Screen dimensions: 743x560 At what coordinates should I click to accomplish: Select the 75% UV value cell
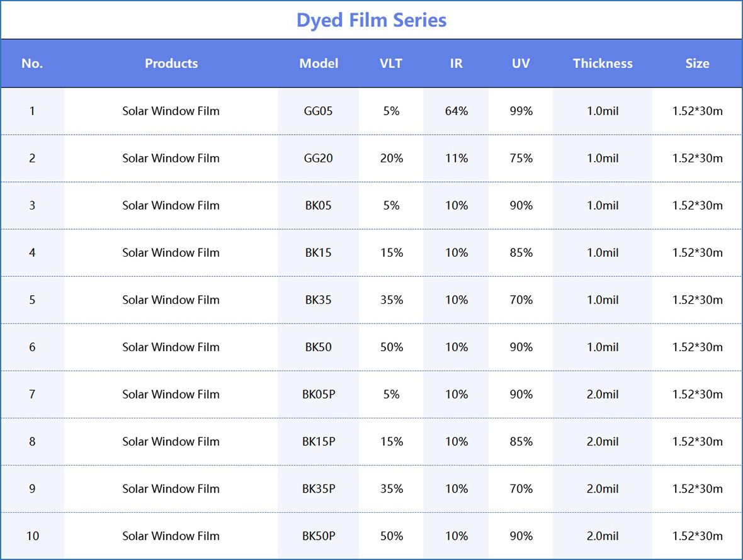521,159
